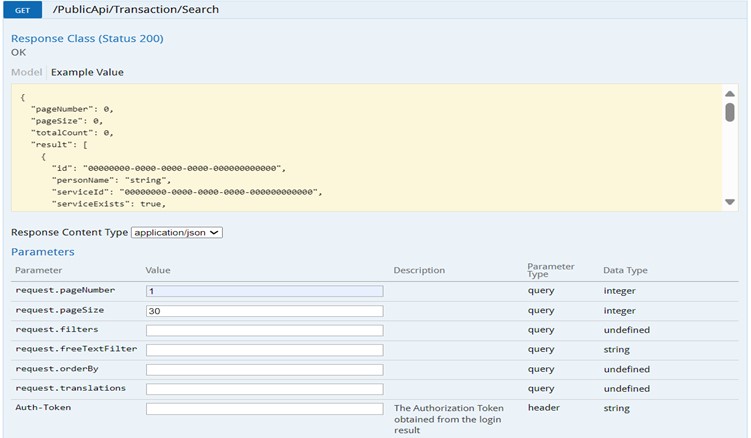The image size is (751, 438).
Task: Click the Authorization Token description text
Action: click(448, 418)
